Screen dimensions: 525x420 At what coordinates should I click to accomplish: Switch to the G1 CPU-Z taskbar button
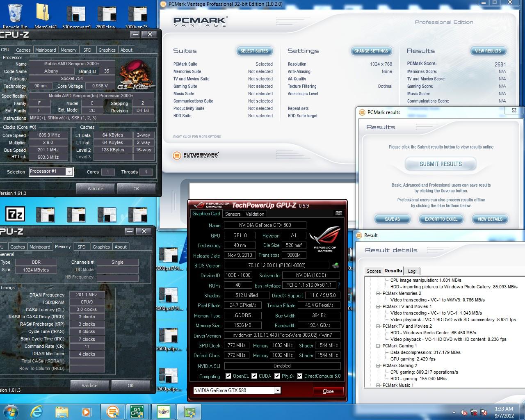(x=137, y=412)
